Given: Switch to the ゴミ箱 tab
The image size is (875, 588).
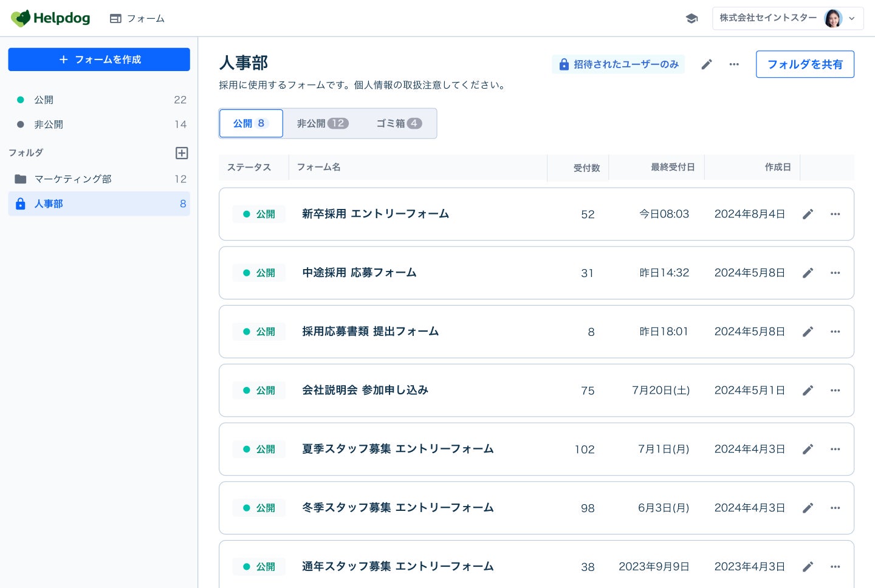Looking at the screenshot, I should pos(398,123).
